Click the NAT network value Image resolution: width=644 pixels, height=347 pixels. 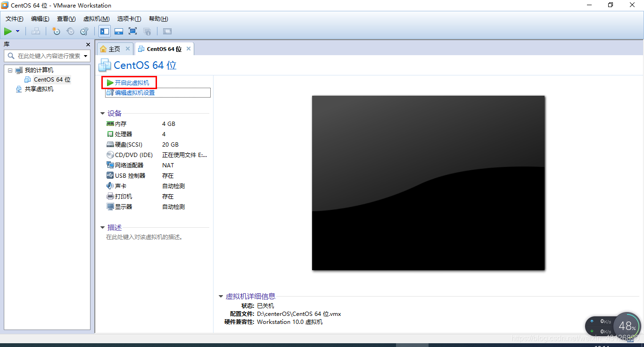pos(168,165)
